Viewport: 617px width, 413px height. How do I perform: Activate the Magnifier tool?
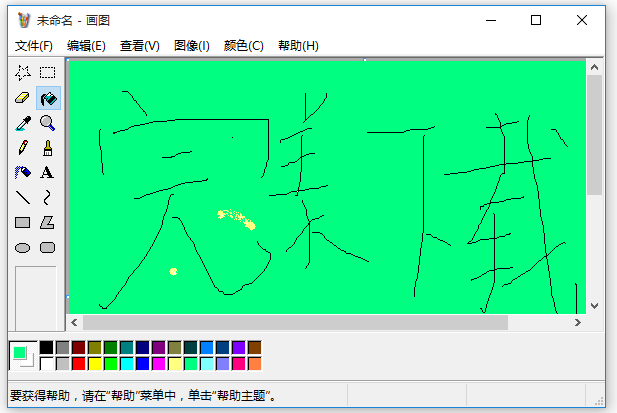(x=48, y=123)
